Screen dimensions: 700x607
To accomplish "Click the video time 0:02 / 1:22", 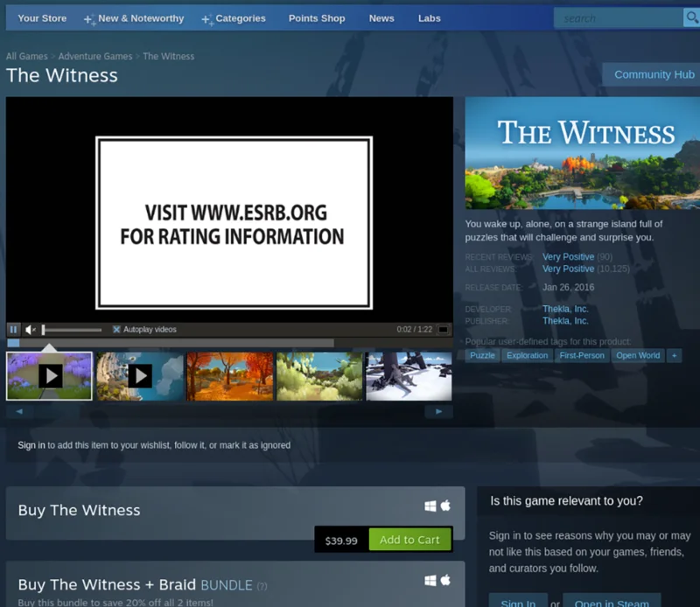I will click(414, 330).
